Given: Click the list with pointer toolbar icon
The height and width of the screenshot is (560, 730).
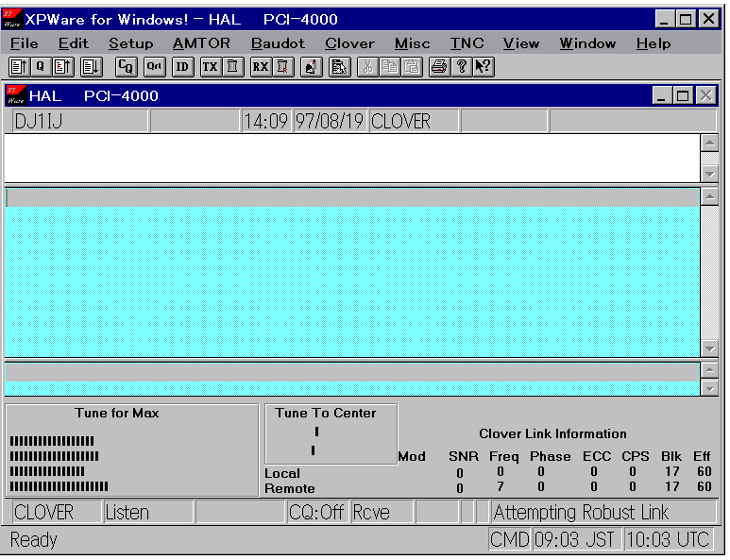Looking at the screenshot, I should pos(340,67).
